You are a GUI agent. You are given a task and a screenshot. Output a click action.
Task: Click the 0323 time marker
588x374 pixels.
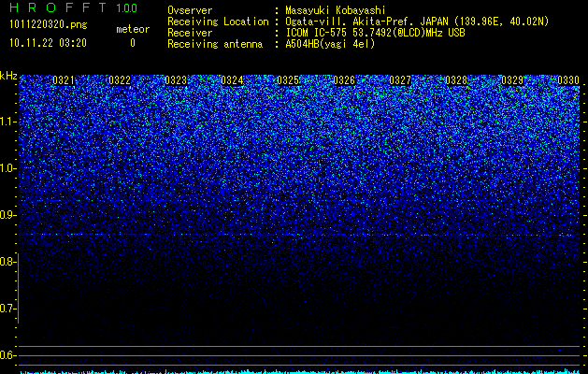point(176,80)
